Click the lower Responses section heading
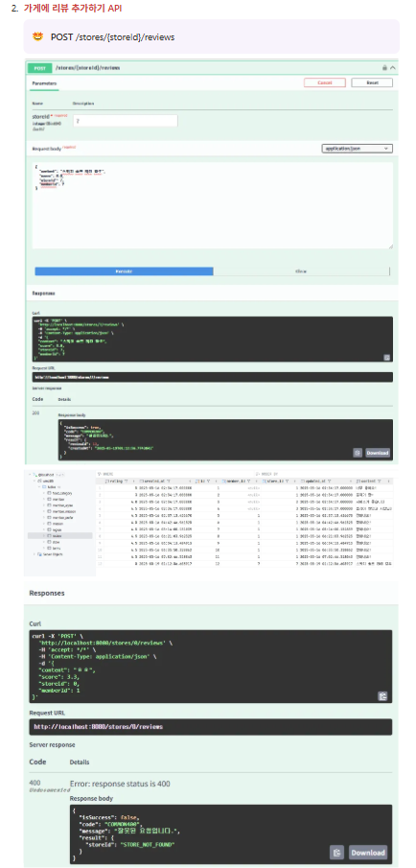Screen dimensions: 416x868 (x=47, y=593)
